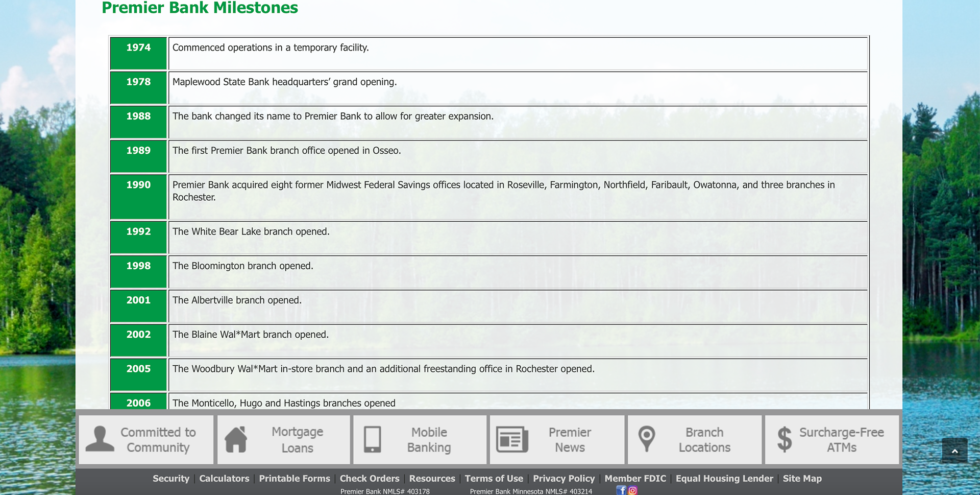The height and width of the screenshot is (495, 980).
Task: Click 'The White Bear Lake branch opened.'
Action: pyautogui.click(x=251, y=231)
